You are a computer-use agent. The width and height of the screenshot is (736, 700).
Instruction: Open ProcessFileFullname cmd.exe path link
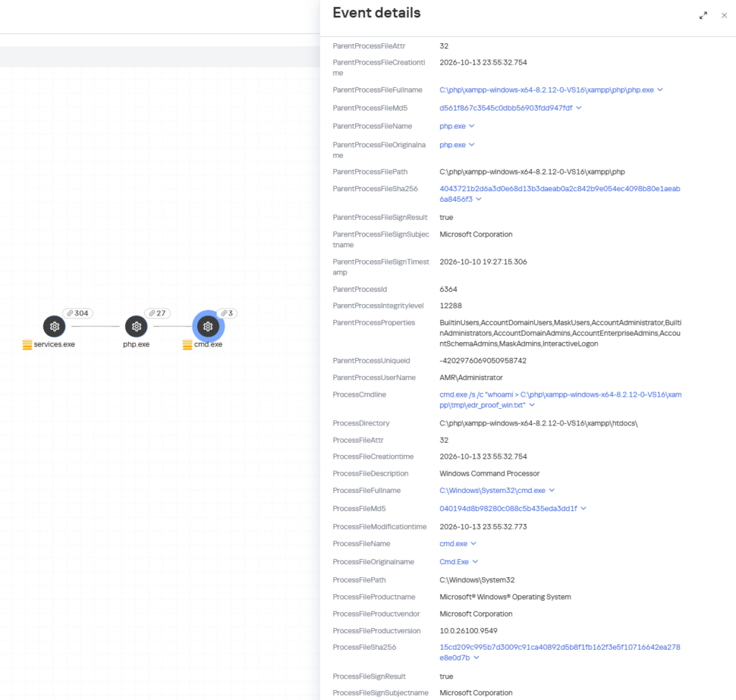tap(492, 491)
